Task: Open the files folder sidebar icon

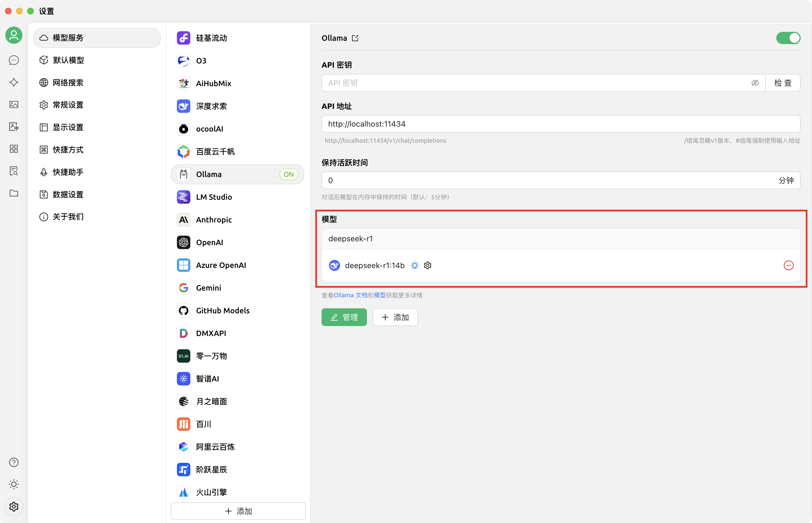Action: [14, 193]
